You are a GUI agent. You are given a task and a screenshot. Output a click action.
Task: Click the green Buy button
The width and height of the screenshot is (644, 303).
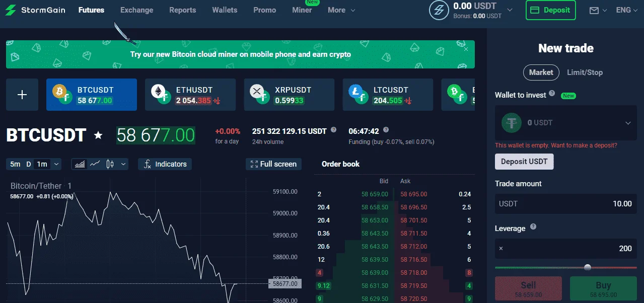click(603, 289)
